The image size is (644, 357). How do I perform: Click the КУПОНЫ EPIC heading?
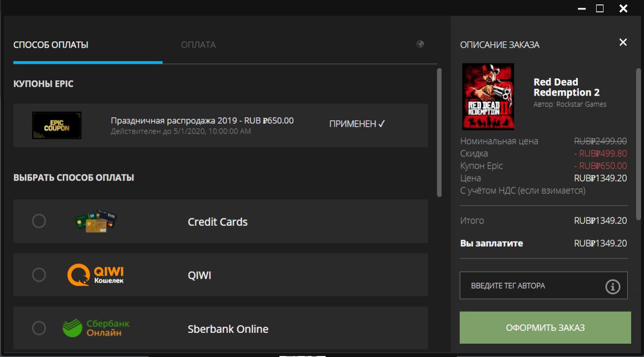pos(43,84)
